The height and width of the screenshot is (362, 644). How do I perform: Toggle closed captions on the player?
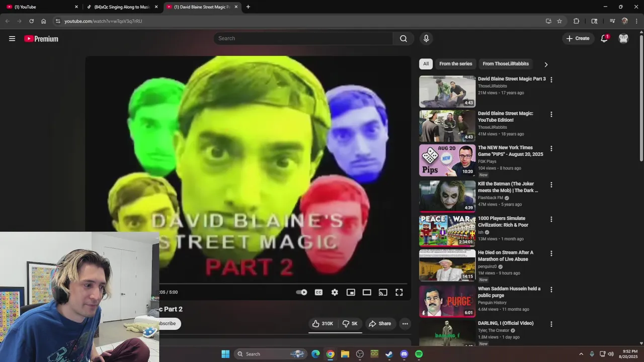pyautogui.click(x=318, y=293)
